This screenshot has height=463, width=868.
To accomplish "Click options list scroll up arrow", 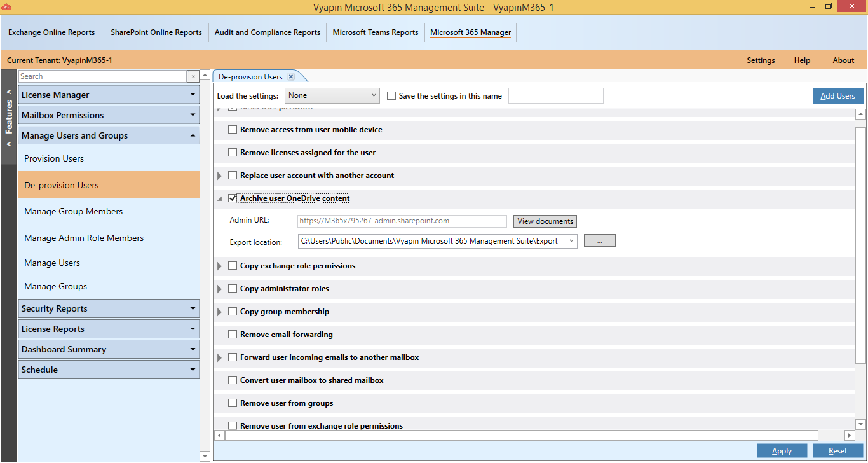I will coord(861,114).
